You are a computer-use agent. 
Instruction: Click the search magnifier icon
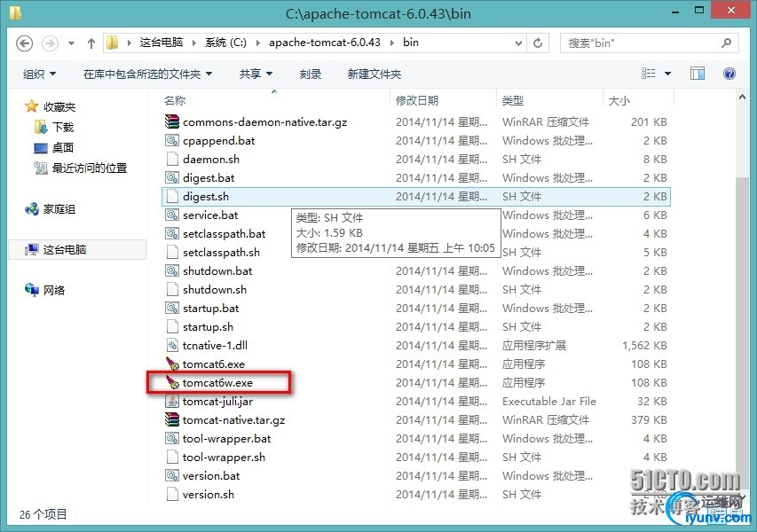(x=726, y=43)
